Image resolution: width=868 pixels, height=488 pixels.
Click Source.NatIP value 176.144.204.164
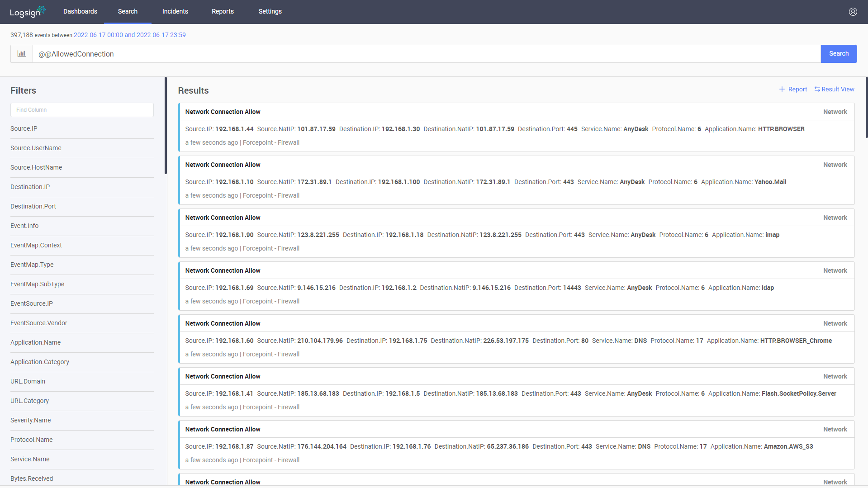coord(322,446)
